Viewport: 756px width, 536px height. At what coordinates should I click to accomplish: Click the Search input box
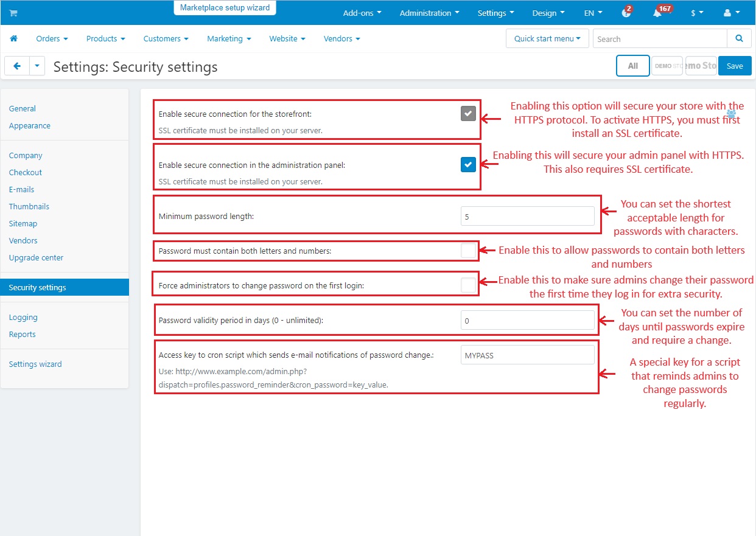pos(660,38)
